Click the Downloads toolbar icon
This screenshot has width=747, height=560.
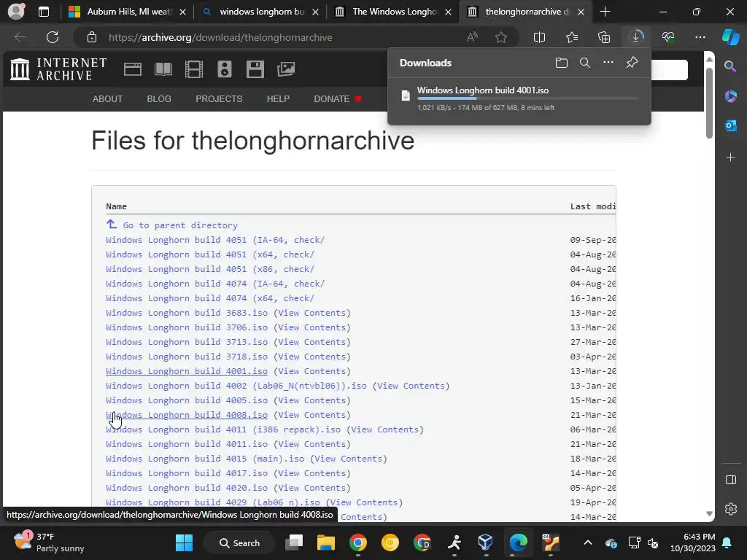click(x=636, y=37)
